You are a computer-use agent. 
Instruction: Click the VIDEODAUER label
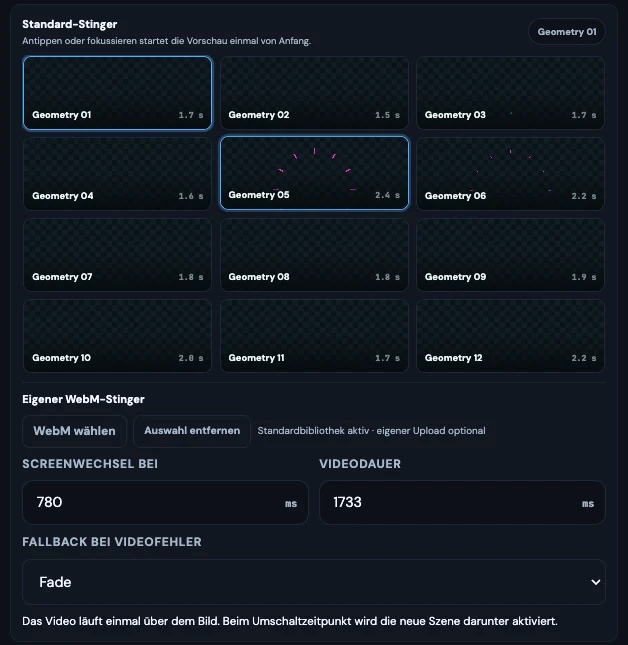pos(360,464)
